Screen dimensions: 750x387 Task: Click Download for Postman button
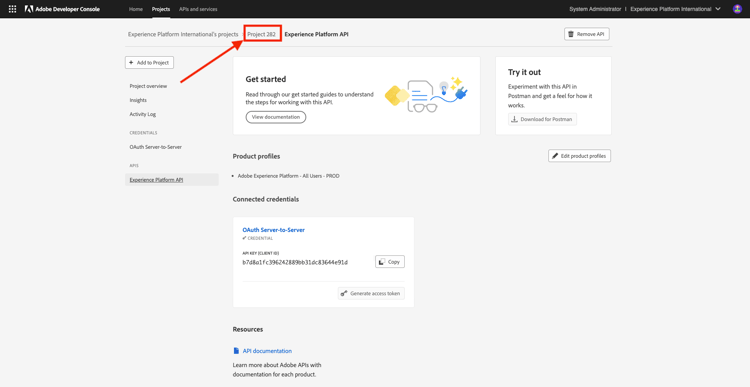click(542, 119)
